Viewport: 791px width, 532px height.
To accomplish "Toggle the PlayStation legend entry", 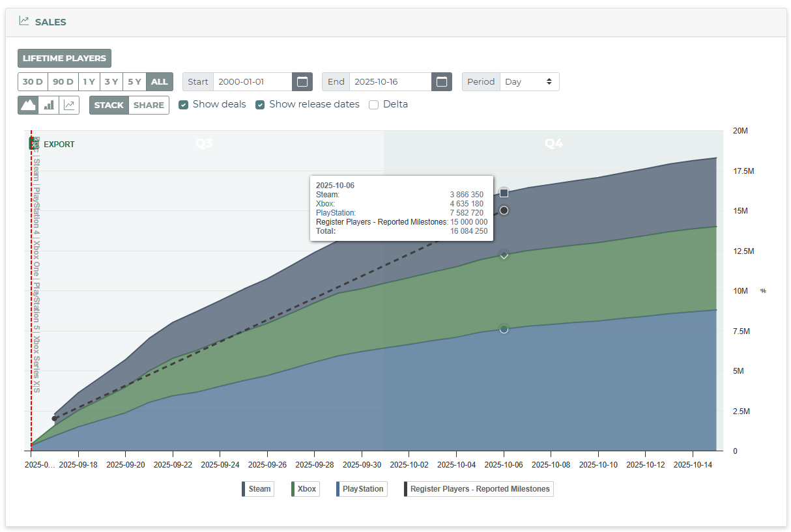I will [x=362, y=488].
